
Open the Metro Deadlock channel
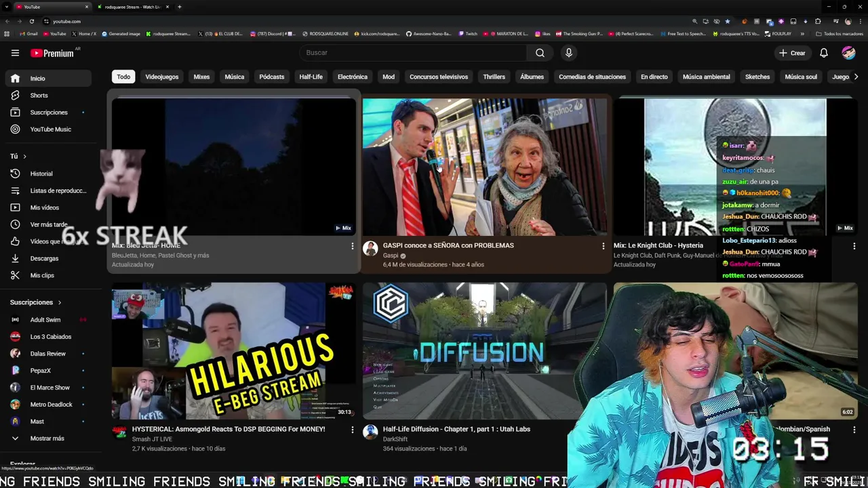click(x=47, y=405)
